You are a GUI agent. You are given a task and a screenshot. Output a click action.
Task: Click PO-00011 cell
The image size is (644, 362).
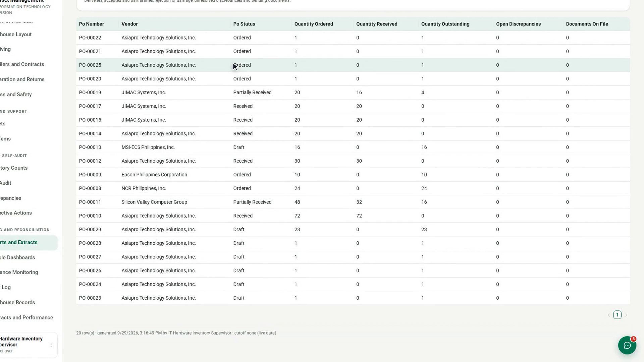pyautogui.click(x=90, y=202)
